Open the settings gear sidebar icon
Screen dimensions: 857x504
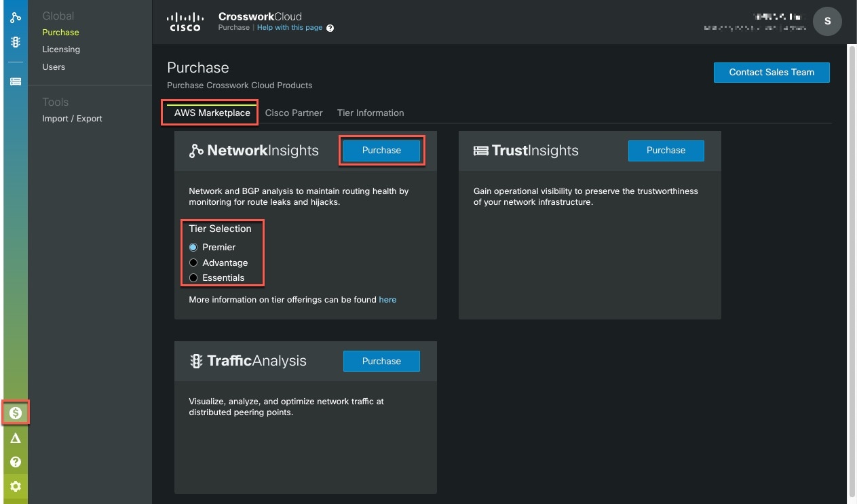pyautogui.click(x=15, y=486)
